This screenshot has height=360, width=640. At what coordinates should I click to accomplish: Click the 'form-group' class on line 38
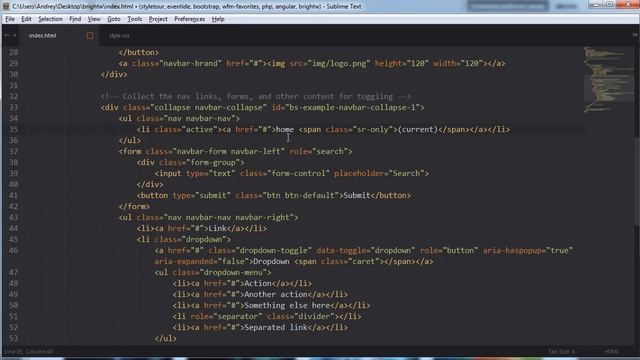(x=213, y=162)
